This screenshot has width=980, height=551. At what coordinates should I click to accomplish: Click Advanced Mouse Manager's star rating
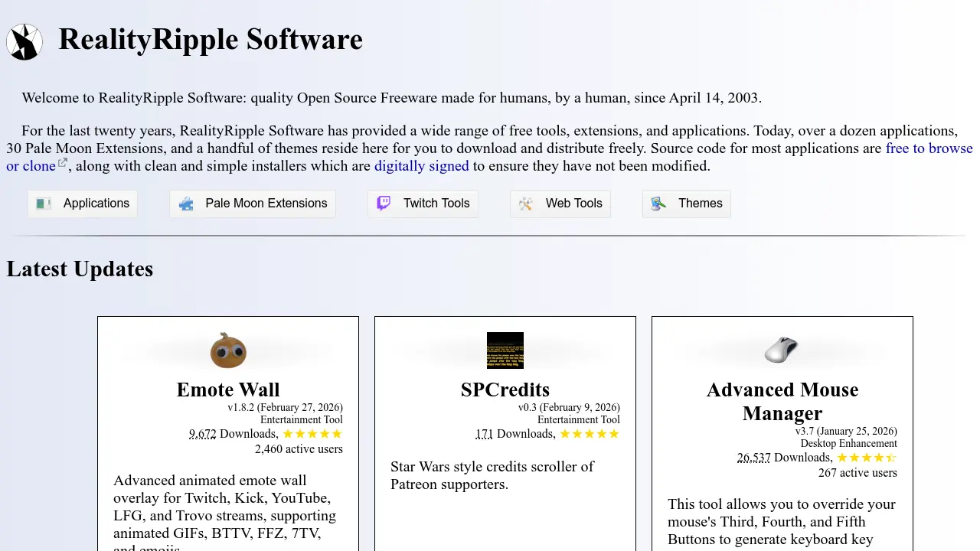pos(867,458)
